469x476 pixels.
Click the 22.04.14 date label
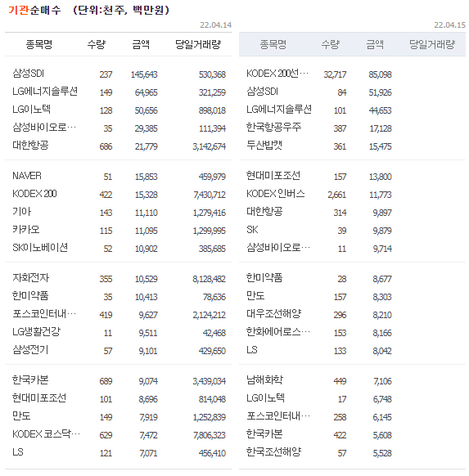215,25
